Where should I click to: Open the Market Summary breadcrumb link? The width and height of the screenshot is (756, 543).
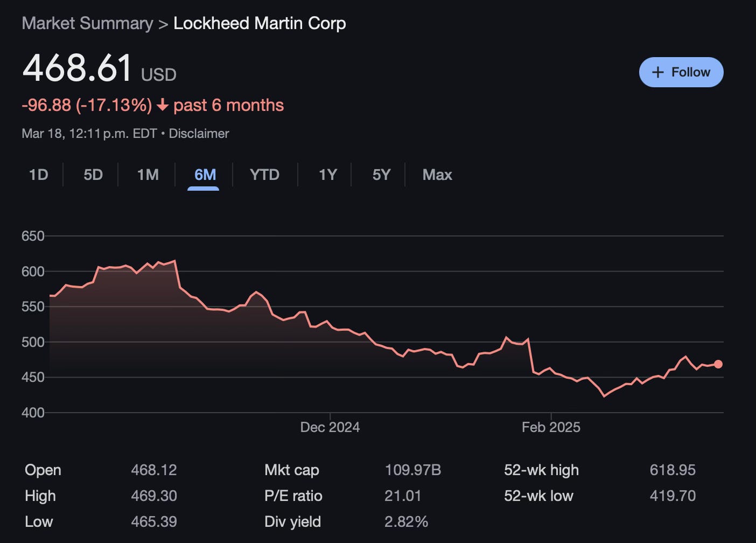(87, 23)
